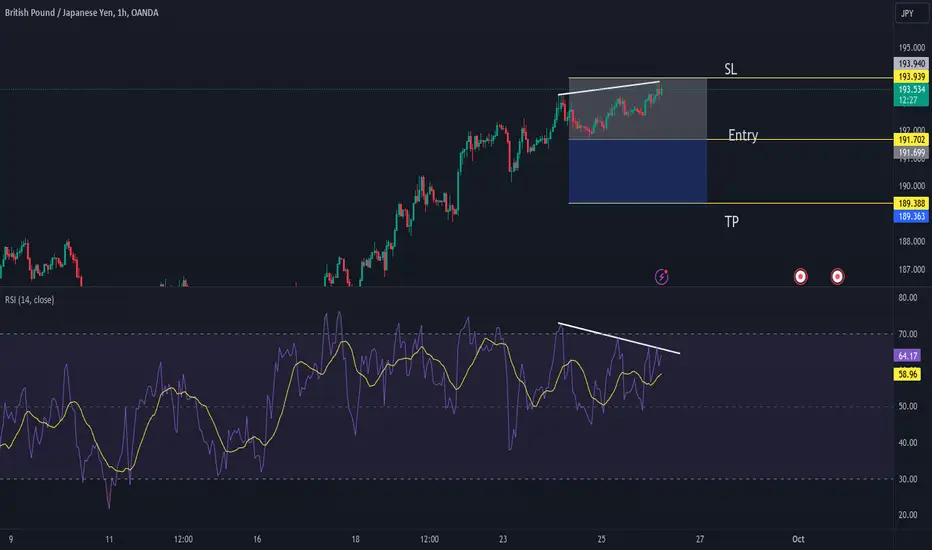The image size is (932, 550).
Task: Click the Oct date on time axis
Action: click(x=798, y=539)
